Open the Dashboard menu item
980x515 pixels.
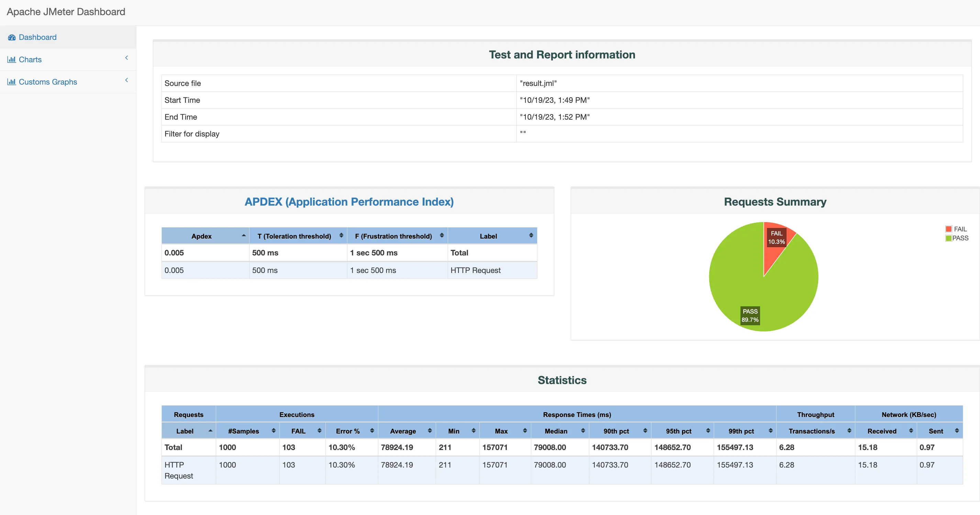tap(37, 37)
